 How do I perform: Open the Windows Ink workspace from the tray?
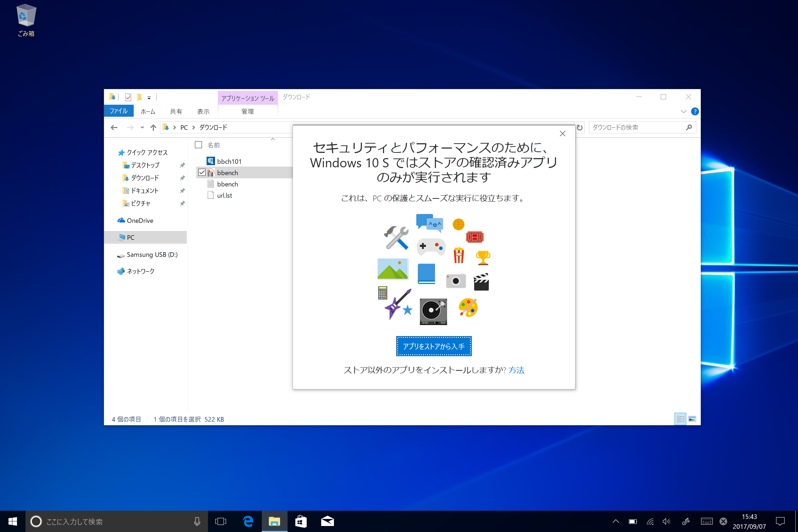pyautogui.click(x=686, y=521)
